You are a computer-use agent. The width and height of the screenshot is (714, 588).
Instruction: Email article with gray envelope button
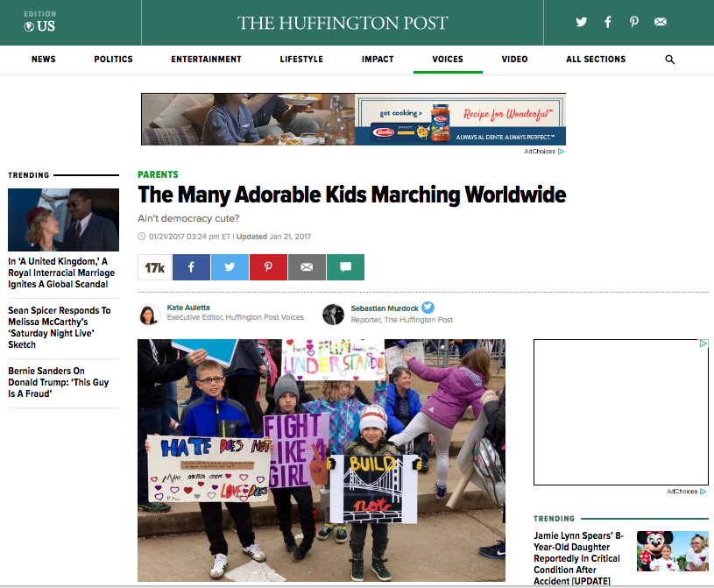coord(307,267)
